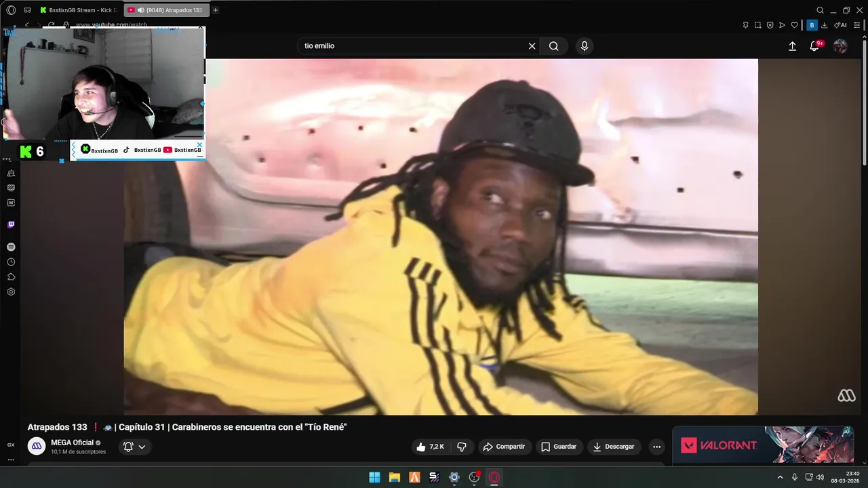868x488 pixels.
Task: Click the pinboard pin icon in address bar
Action: 745,25
